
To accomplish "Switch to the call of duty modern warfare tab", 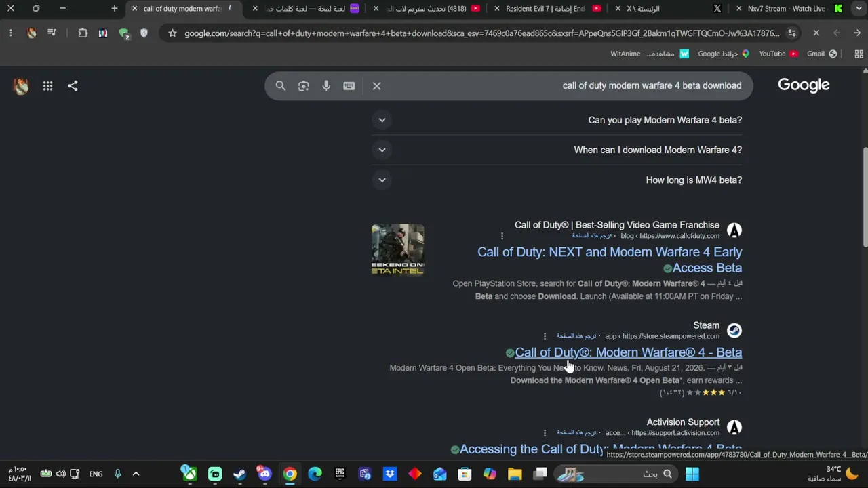I will (x=183, y=9).
